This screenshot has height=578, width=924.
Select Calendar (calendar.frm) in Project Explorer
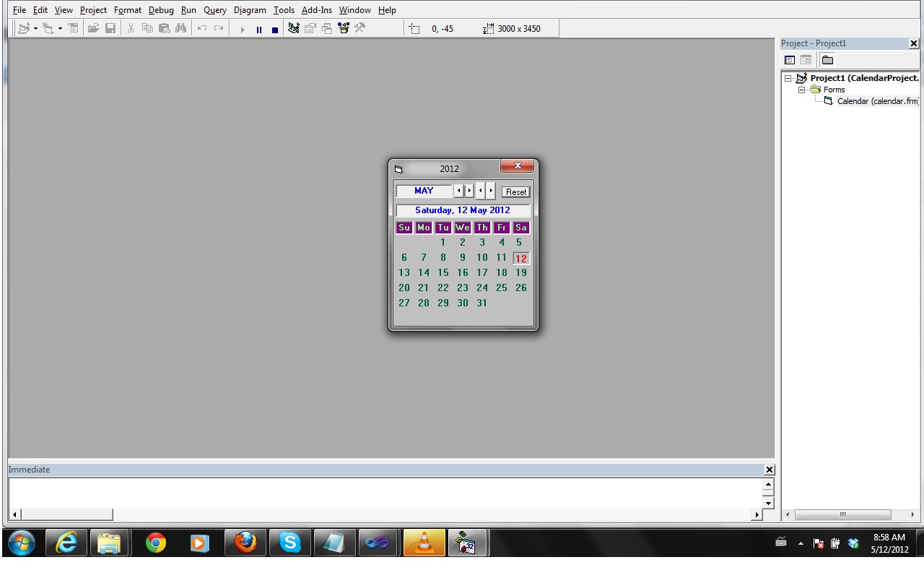(875, 101)
